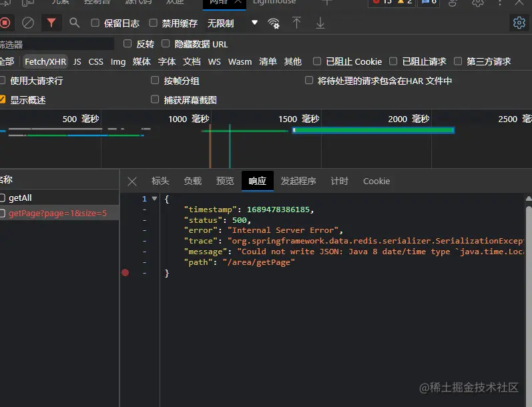
Task: Collapse JSON object at line 1
Action: [x=155, y=198]
